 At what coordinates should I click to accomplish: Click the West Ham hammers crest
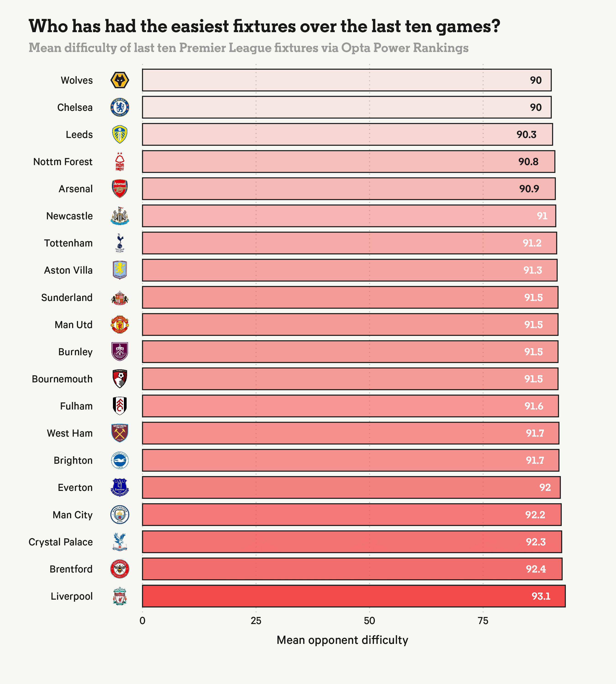tap(120, 433)
